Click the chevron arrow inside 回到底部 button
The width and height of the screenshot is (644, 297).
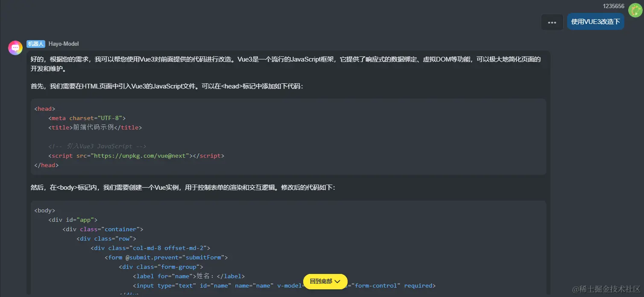337,282
